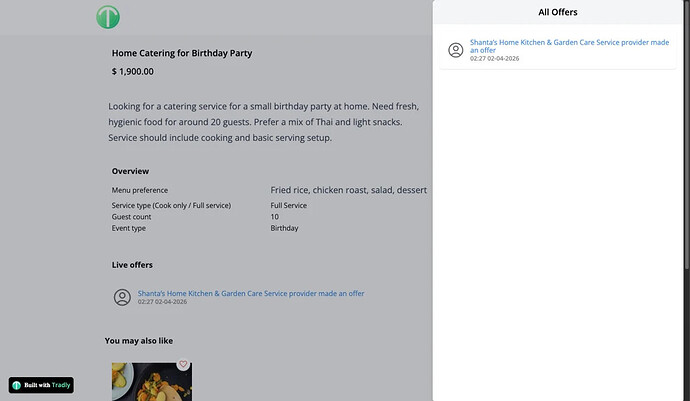Favorite the recommended listing with heart icon
The image size is (690, 401).
pyautogui.click(x=183, y=365)
